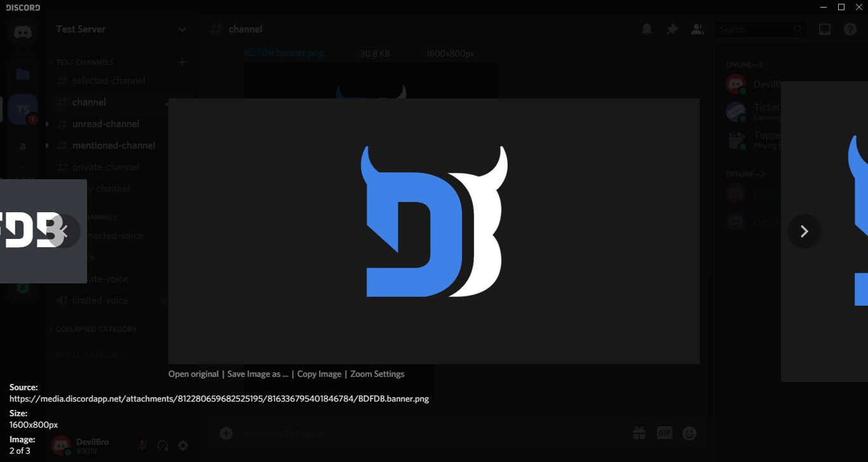Open the help question mark icon
This screenshot has height=462, width=868.
pos(850,29)
